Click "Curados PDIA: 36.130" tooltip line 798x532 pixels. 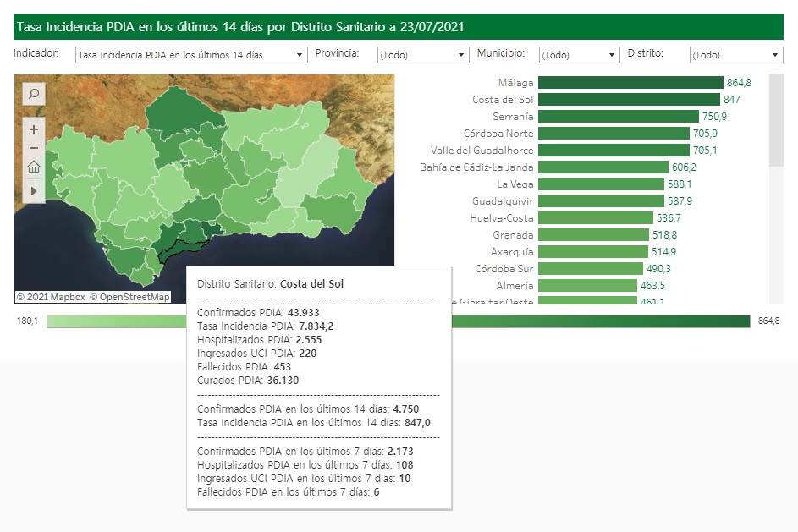[x=248, y=381]
